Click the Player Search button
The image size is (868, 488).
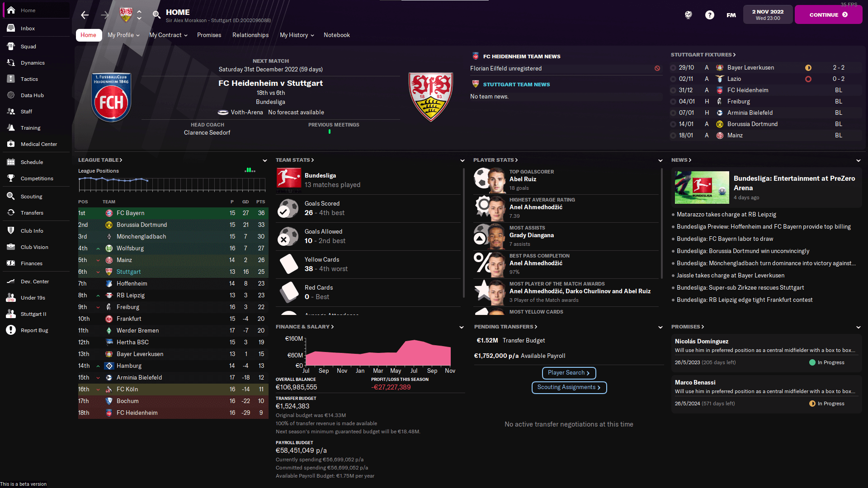569,373
